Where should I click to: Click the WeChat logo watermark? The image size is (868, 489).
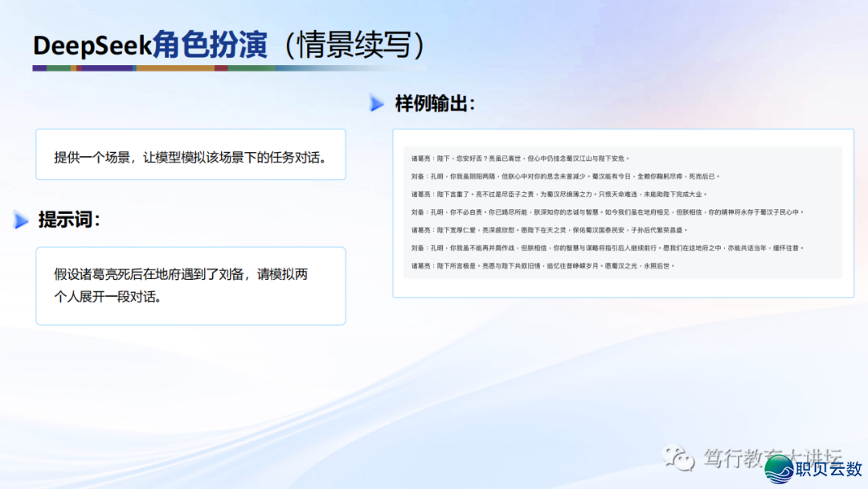click(x=678, y=458)
